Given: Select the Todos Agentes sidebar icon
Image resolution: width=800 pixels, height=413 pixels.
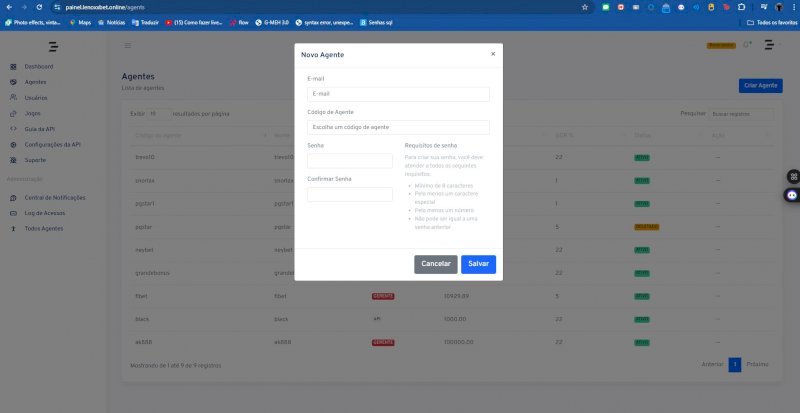Looking at the screenshot, I should pyautogui.click(x=13, y=229).
